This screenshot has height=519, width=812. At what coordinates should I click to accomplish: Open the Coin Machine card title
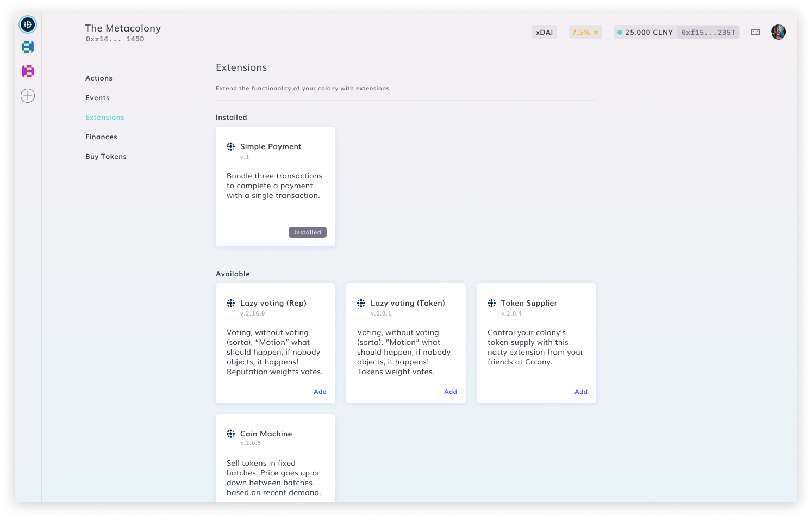pyautogui.click(x=266, y=434)
